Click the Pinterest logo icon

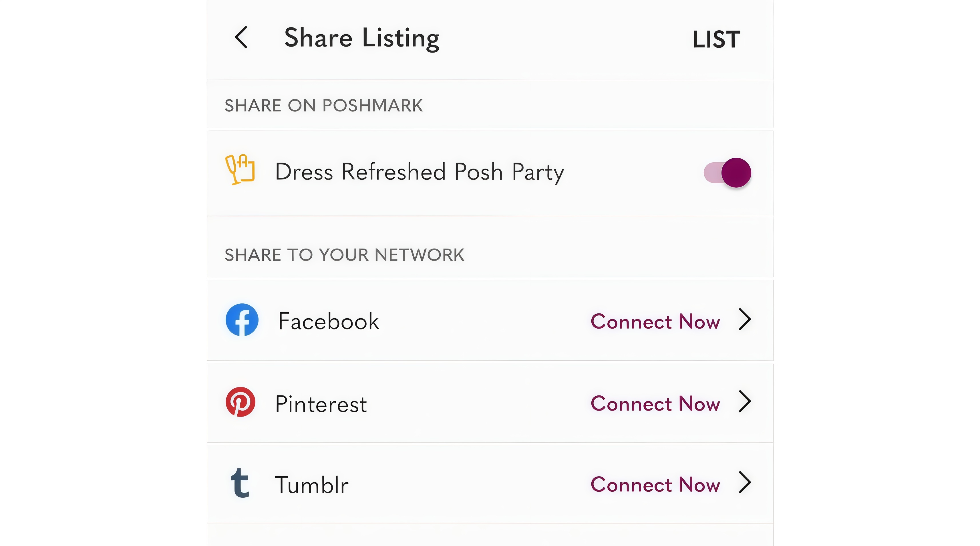240,402
